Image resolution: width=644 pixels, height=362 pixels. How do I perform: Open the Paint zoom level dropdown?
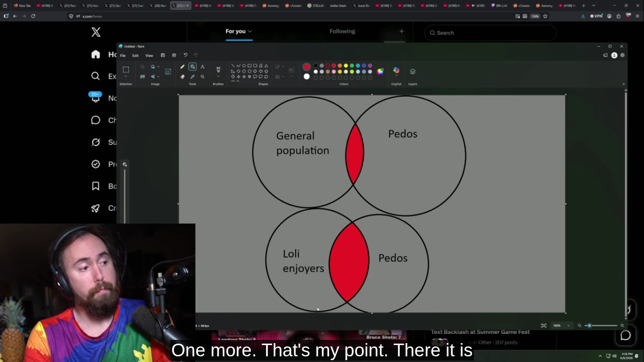(x=569, y=326)
